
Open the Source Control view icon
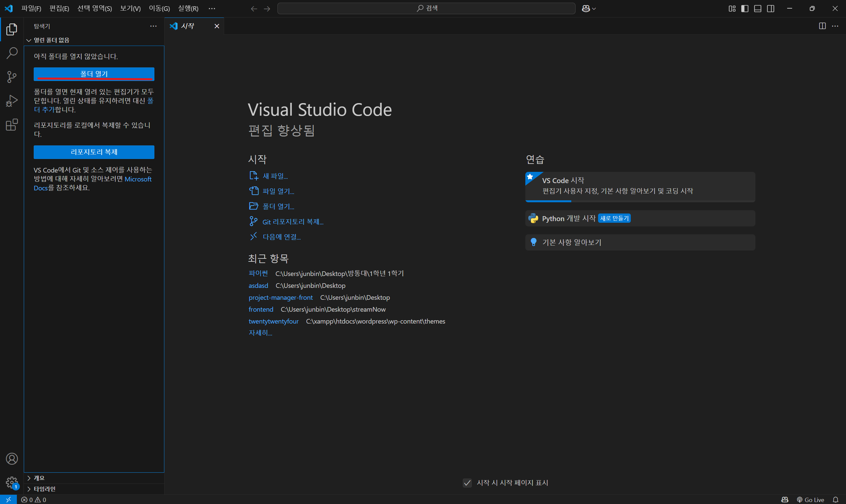[x=12, y=77]
